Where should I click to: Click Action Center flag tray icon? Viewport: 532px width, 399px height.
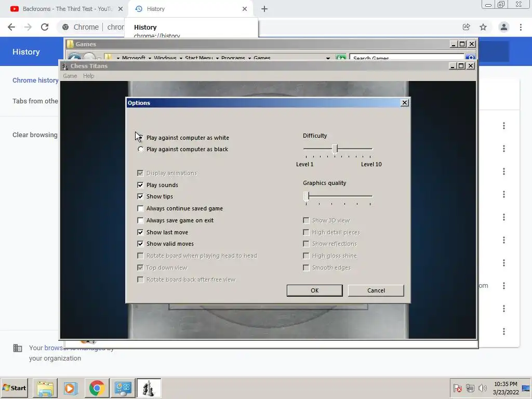point(457,388)
